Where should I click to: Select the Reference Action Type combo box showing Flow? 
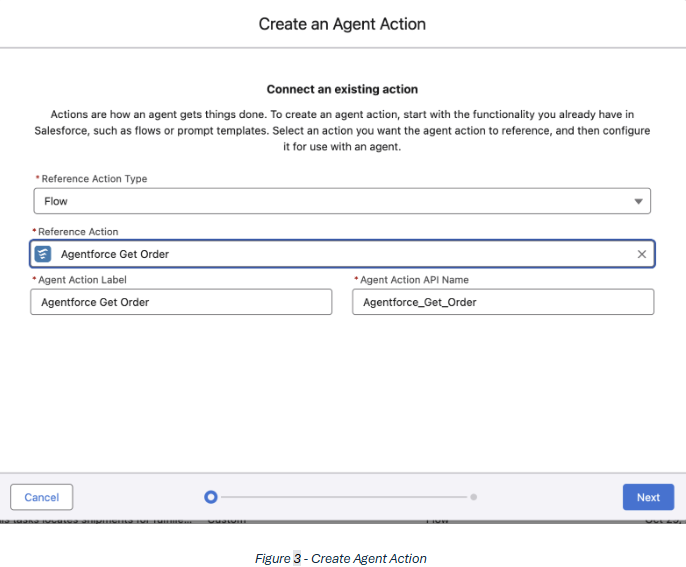click(x=342, y=201)
